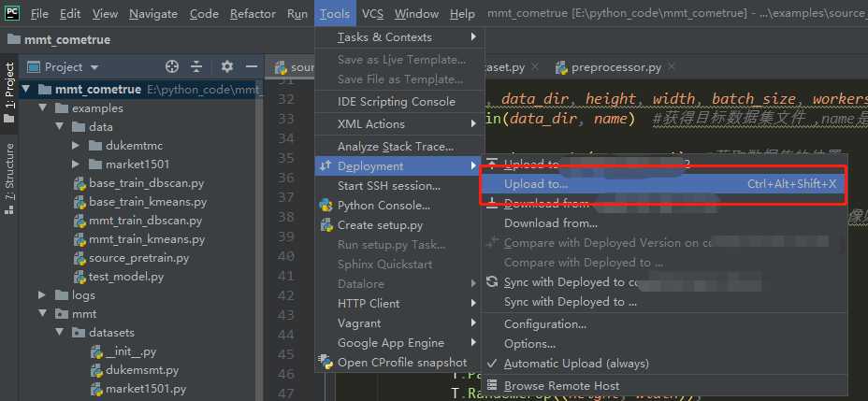
Task: Select Upload to... menu entry
Action: [536, 184]
